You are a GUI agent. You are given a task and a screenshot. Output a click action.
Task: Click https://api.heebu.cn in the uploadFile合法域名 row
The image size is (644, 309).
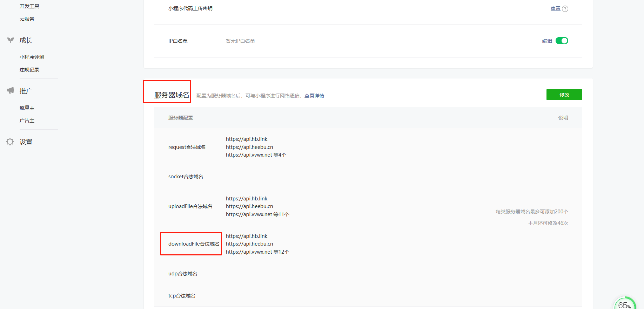(249, 206)
